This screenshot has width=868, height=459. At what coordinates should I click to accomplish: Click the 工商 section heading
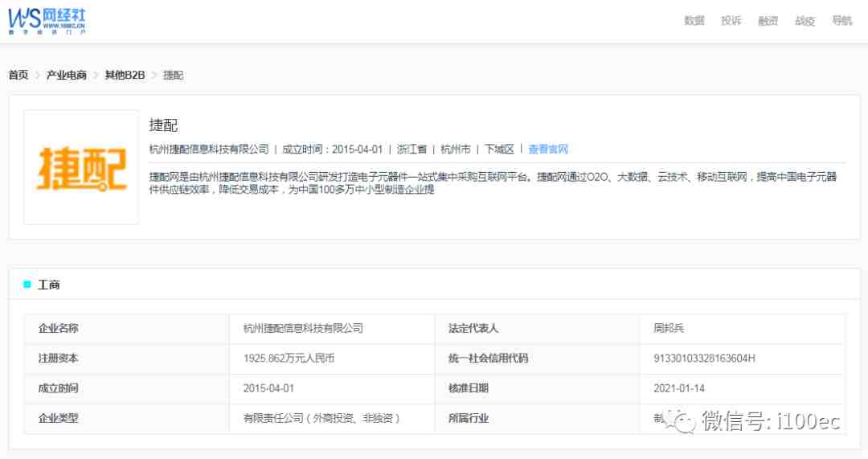[48, 285]
